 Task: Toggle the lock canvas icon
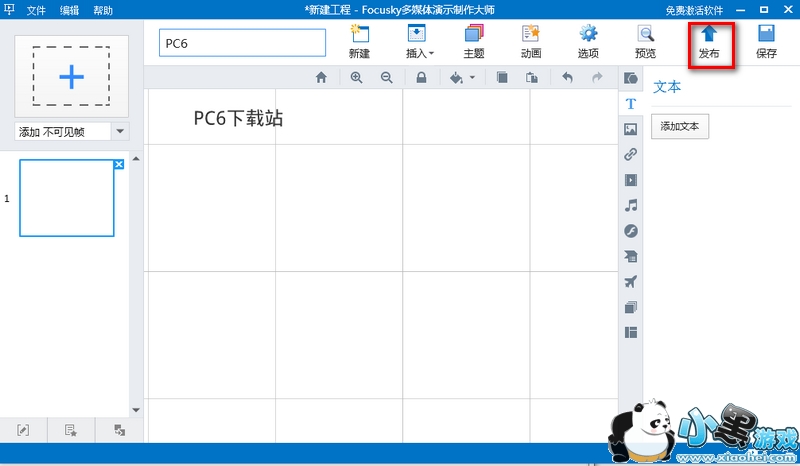tap(421, 78)
